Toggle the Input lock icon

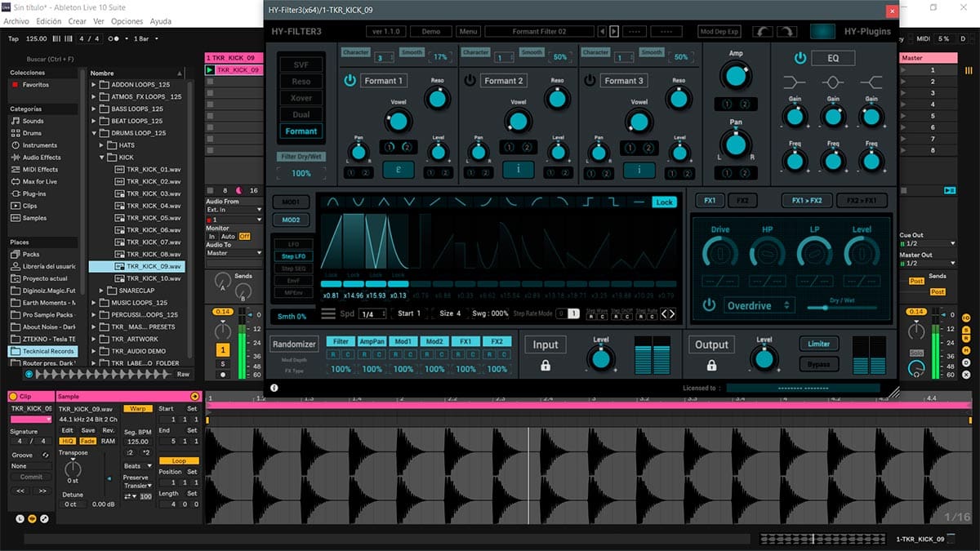click(x=546, y=366)
